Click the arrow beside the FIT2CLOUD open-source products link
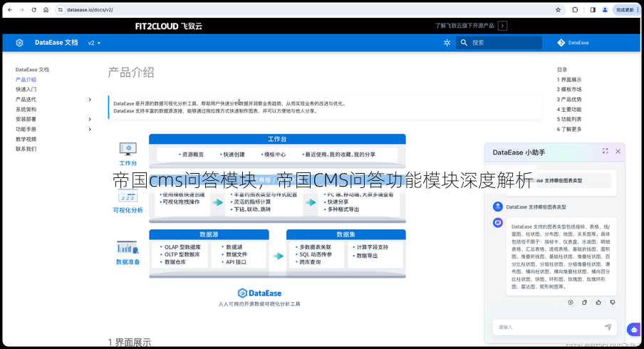This screenshot has height=349, width=644. [502, 26]
